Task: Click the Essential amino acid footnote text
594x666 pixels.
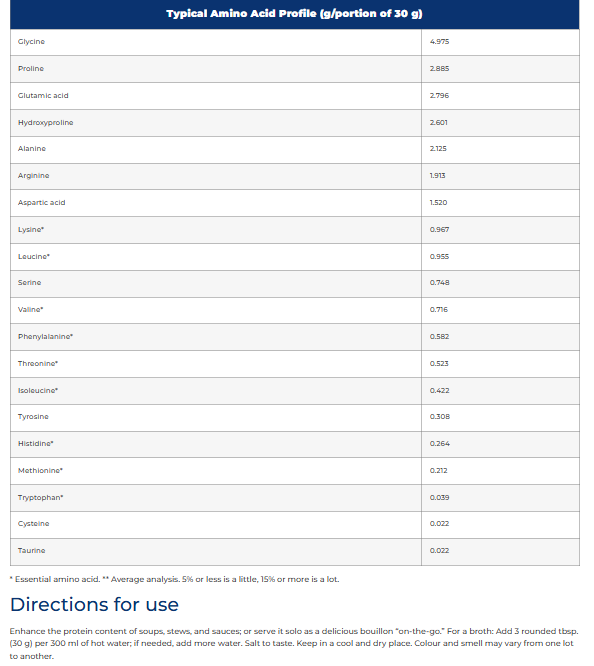Action: pos(55,580)
